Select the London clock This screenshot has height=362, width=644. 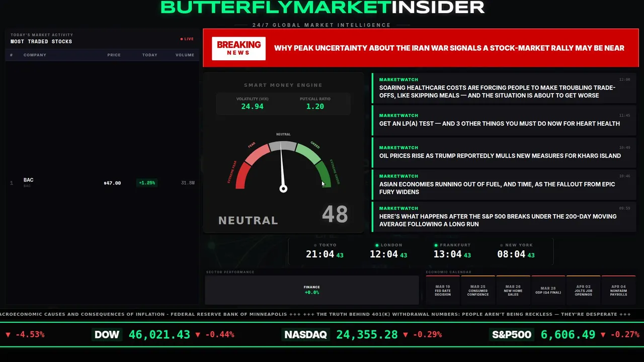pyautogui.click(x=388, y=251)
